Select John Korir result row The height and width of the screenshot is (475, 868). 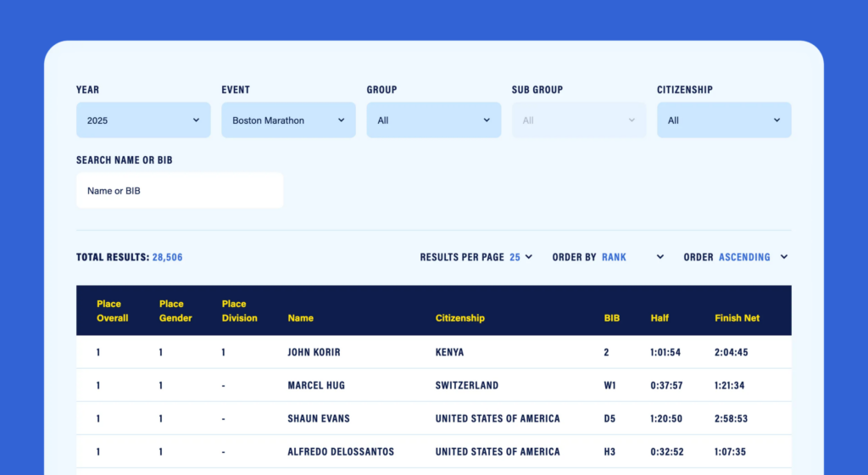tap(314, 352)
